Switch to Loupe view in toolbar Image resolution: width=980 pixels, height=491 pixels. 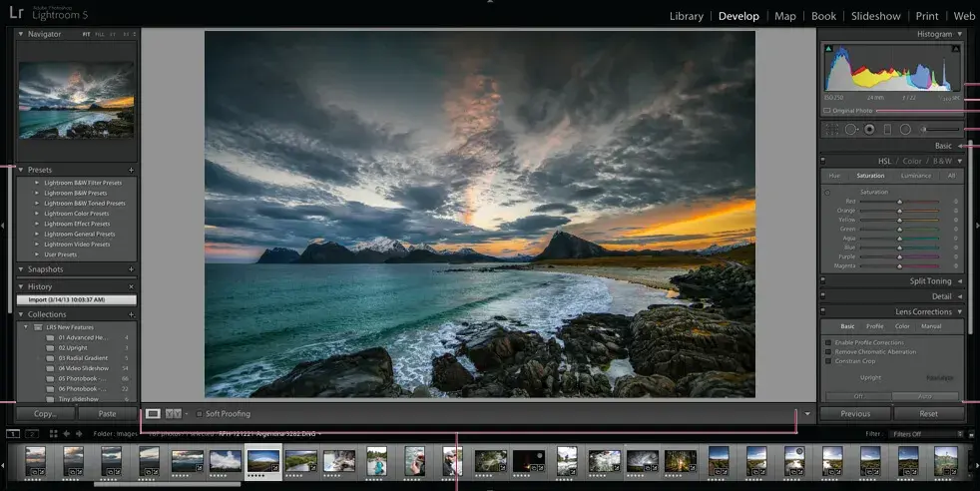click(153, 413)
